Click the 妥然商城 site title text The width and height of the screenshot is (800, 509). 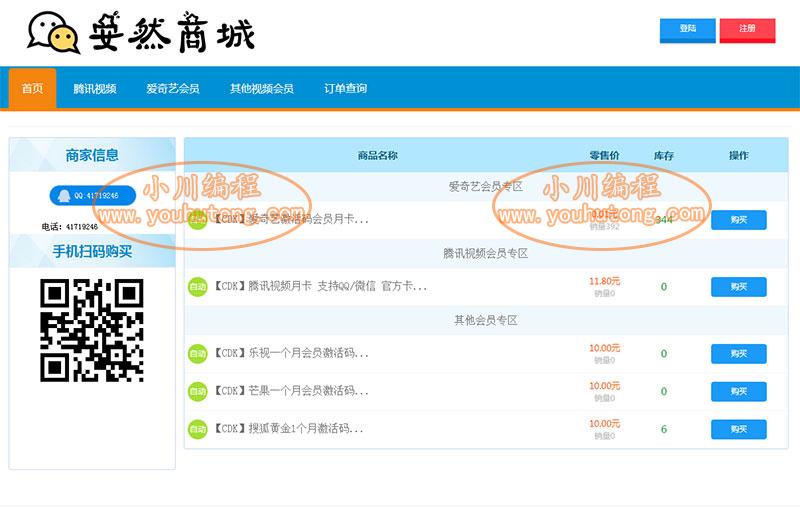coord(172,32)
